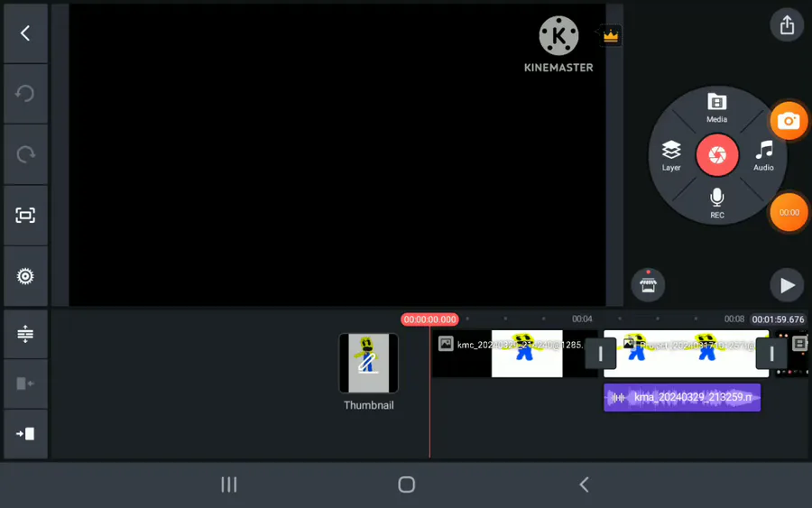Screen dimensions: 812x508
Task: Tap the red center shutter button
Action: 716,155
